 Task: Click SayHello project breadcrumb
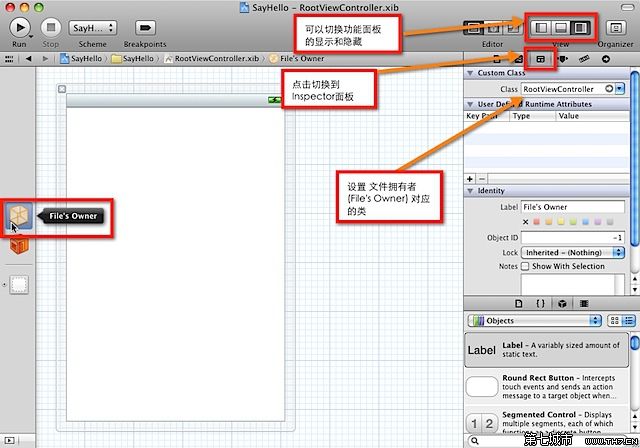[81, 59]
